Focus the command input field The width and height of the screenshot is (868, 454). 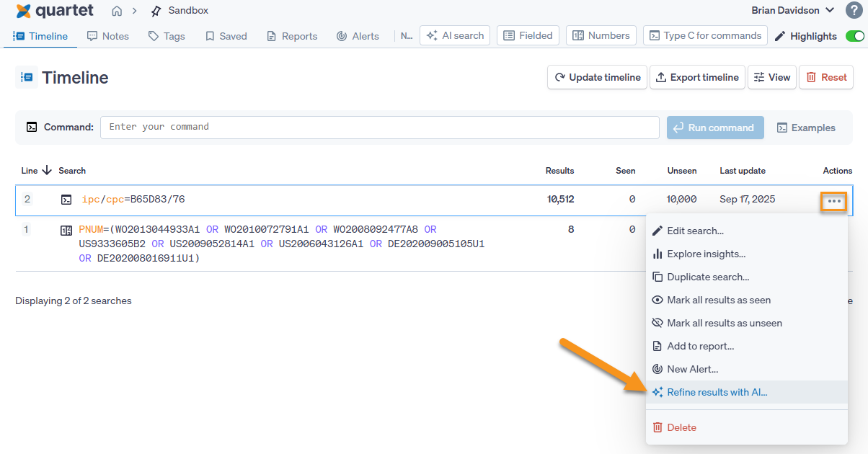click(379, 127)
